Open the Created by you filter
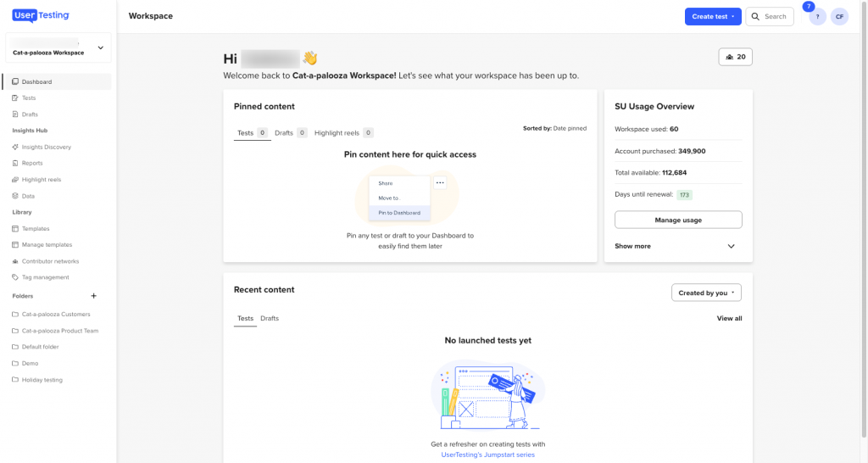Viewport: 868px width, 463px height. point(706,293)
